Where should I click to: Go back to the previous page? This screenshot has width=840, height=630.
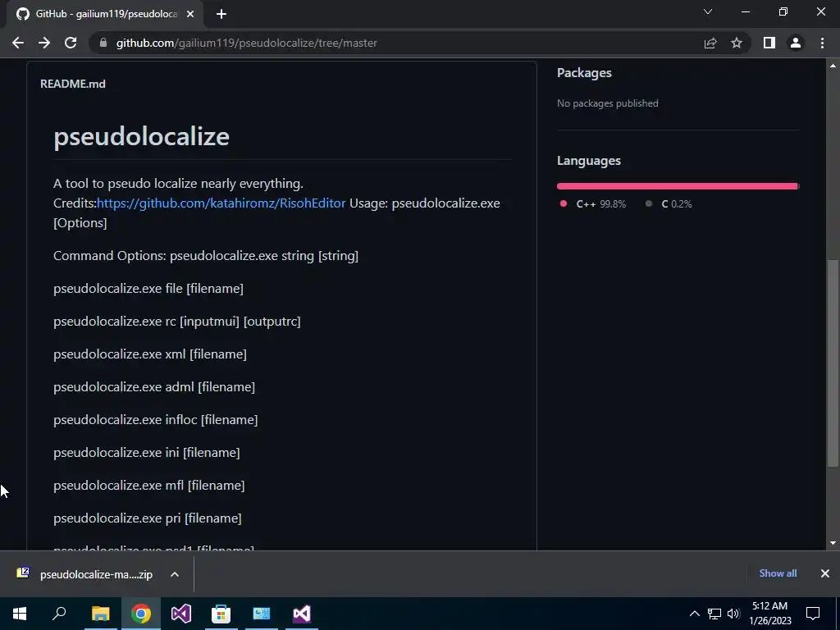point(18,43)
